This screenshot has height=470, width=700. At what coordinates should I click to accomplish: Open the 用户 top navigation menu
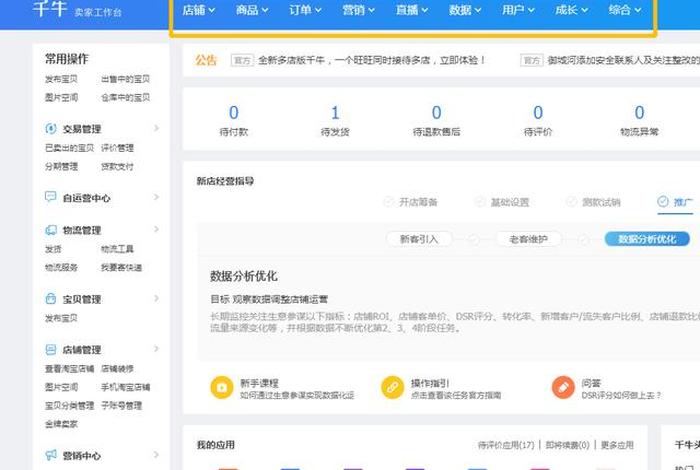coord(518,10)
